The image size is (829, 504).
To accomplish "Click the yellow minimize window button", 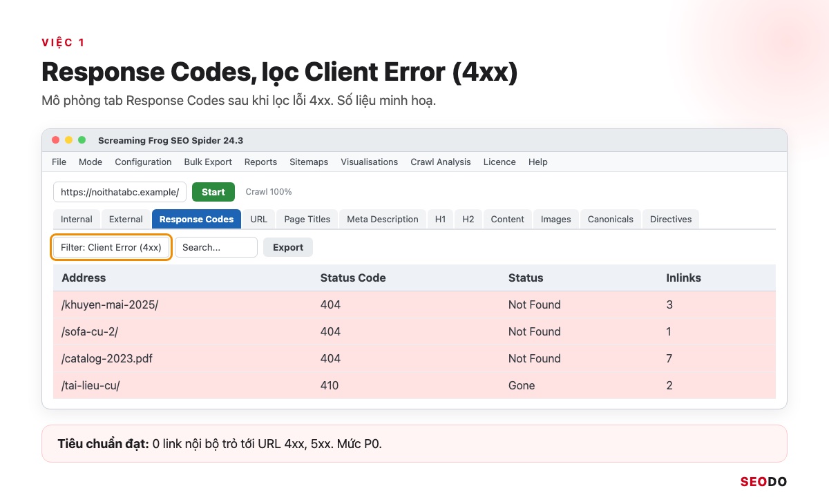I will tap(69, 140).
